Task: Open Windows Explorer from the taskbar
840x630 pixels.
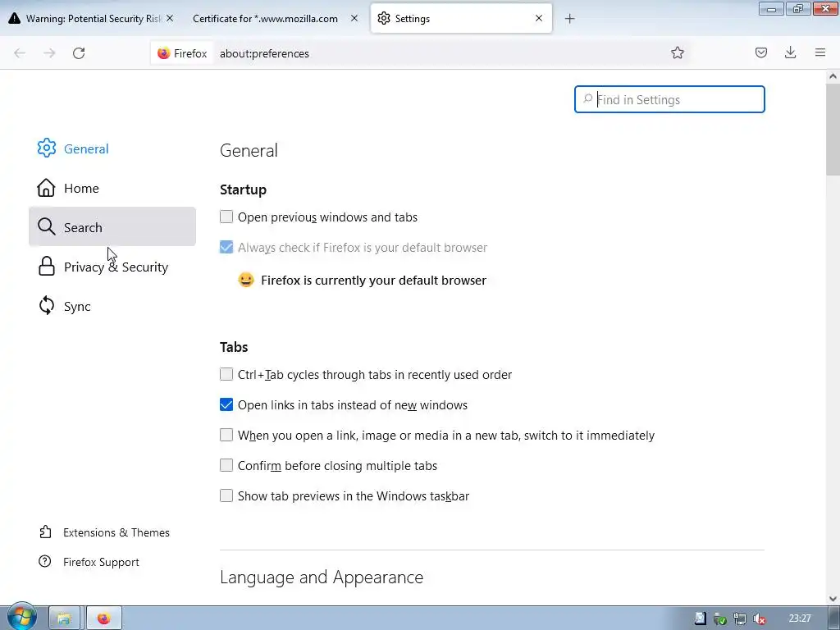Action: [x=64, y=619]
